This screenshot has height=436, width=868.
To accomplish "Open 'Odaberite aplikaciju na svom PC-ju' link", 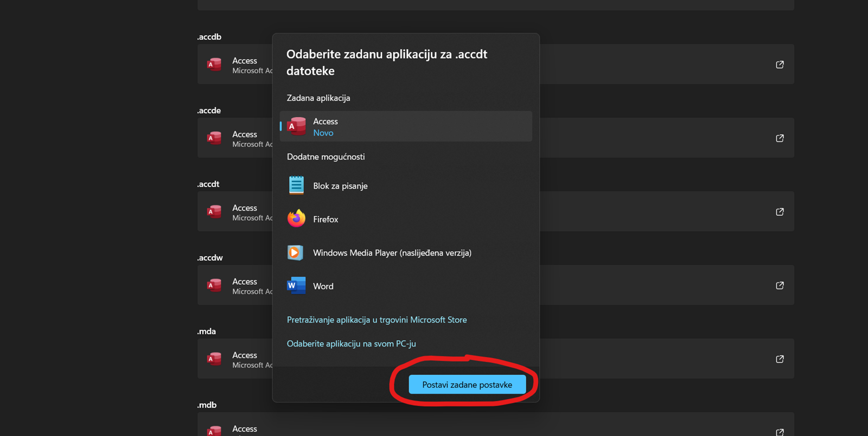I will click(x=351, y=344).
